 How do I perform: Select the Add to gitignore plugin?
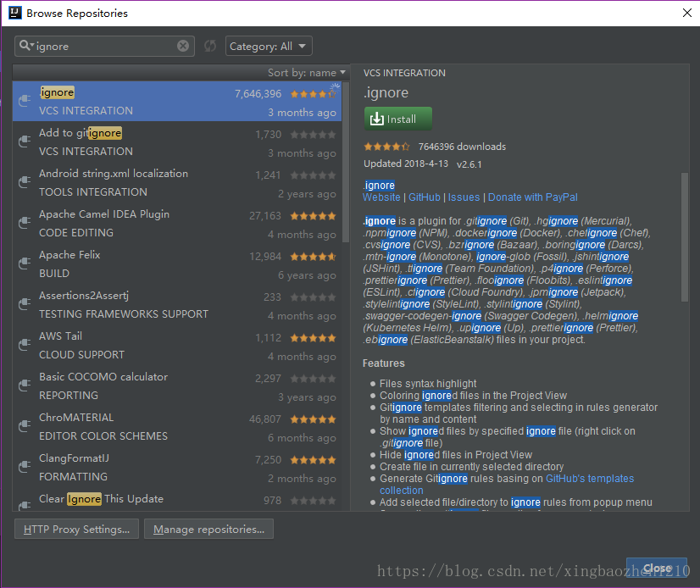pyautogui.click(x=177, y=142)
